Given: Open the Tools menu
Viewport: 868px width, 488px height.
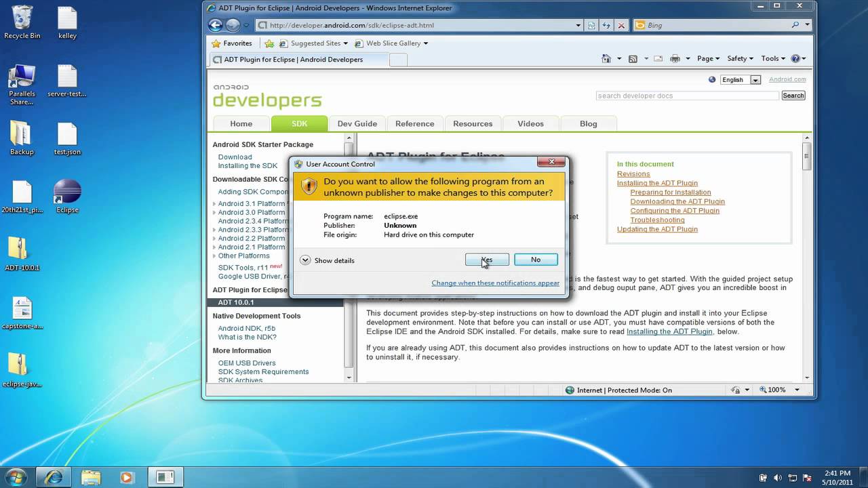Looking at the screenshot, I should [x=773, y=59].
